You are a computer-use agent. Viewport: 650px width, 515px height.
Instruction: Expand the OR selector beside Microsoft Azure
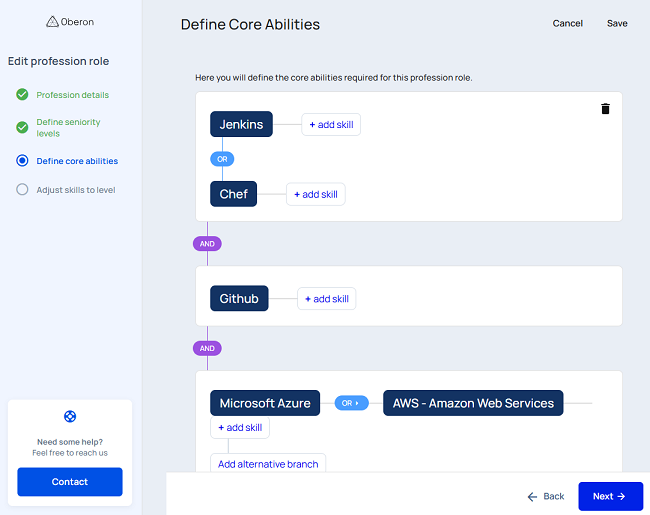click(x=351, y=403)
